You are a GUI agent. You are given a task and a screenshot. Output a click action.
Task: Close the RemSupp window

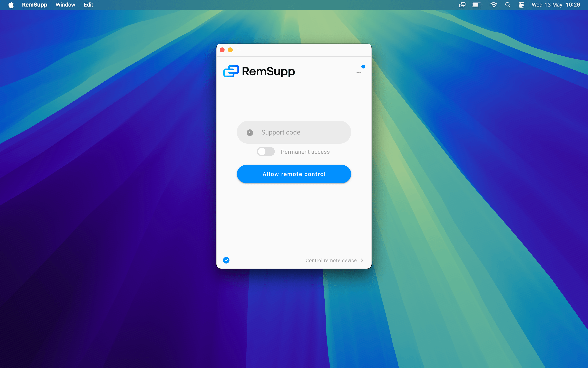pyautogui.click(x=222, y=50)
